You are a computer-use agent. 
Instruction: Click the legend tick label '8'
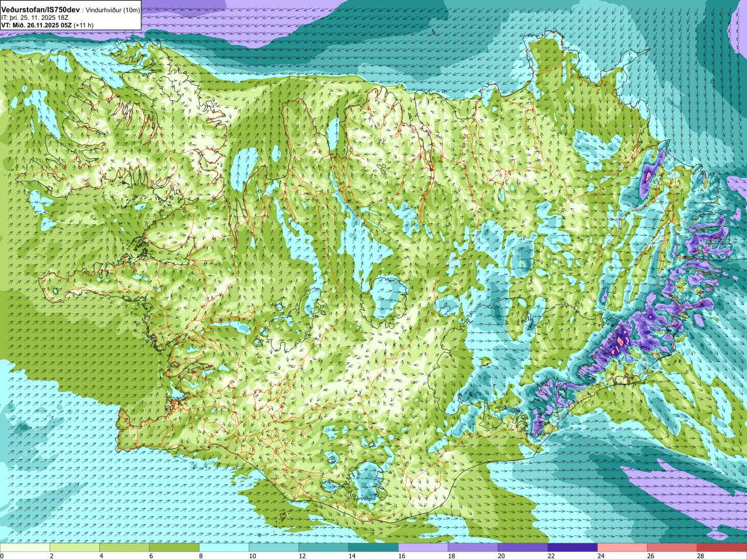pyautogui.click(x=201, y=556)
